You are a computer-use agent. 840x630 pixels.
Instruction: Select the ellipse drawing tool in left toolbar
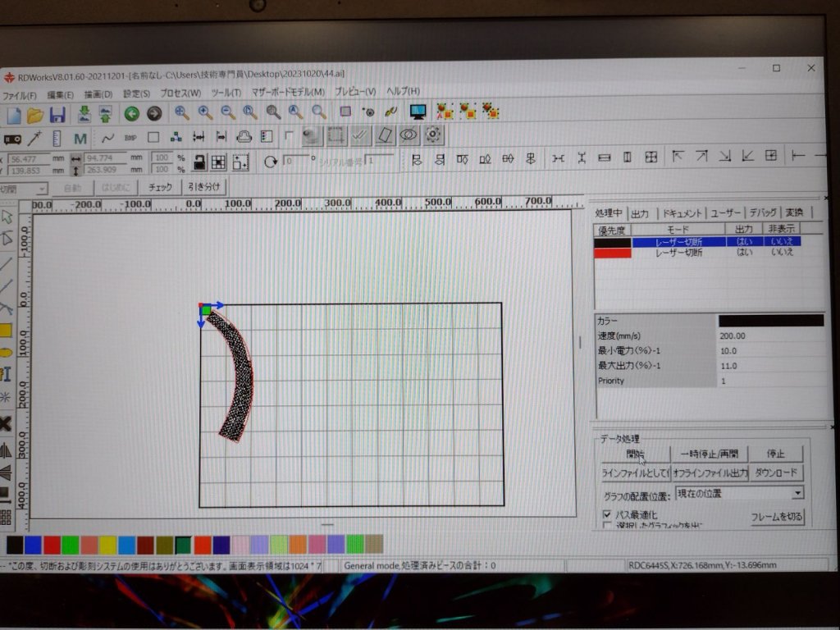6,352
